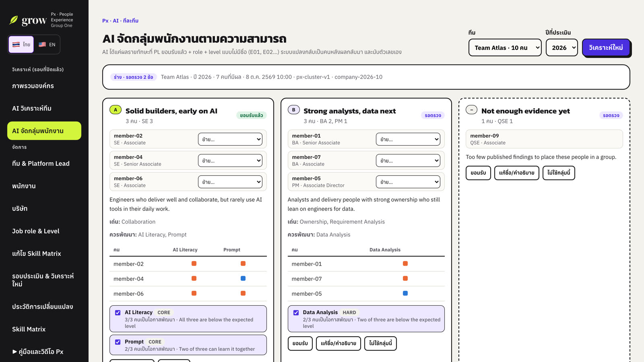
Task: Click group A circle badge
Action: click(116, 109)
